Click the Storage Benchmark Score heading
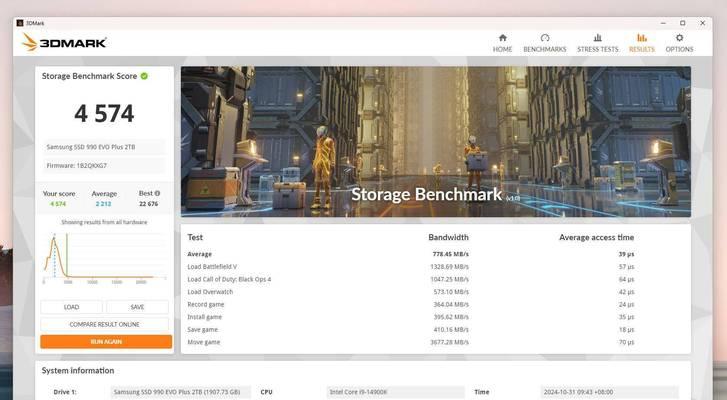727x400 pixels. coord(89,76)
